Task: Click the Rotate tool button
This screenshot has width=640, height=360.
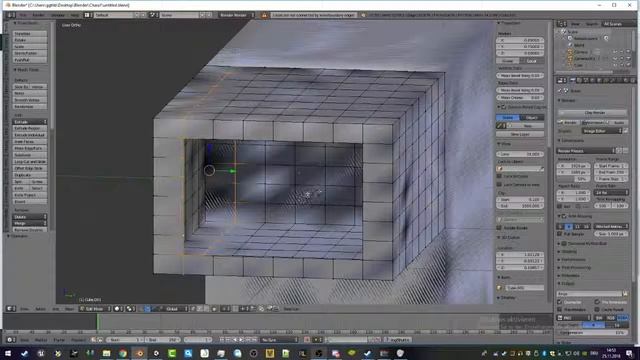Action: point(29,40)
